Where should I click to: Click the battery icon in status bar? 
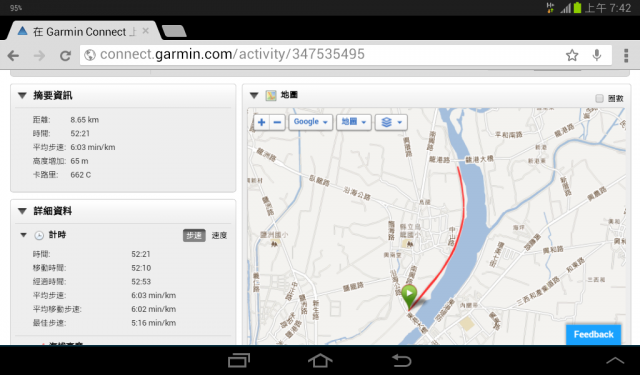coord(577,7)
